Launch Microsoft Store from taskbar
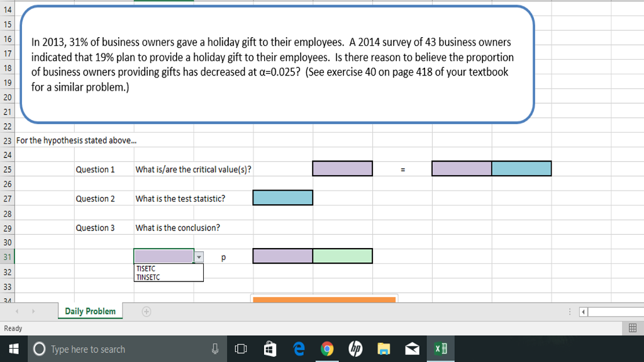Viewport: 644px width, 362px height. coord(270,349)
